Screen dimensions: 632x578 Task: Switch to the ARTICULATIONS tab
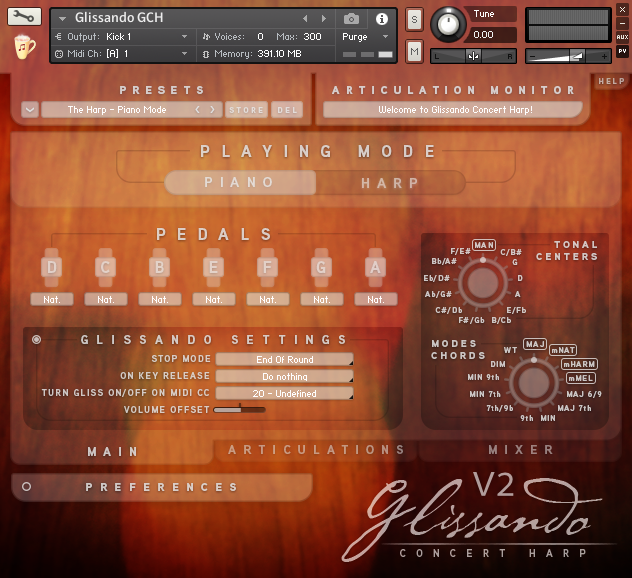click(316, 450)
